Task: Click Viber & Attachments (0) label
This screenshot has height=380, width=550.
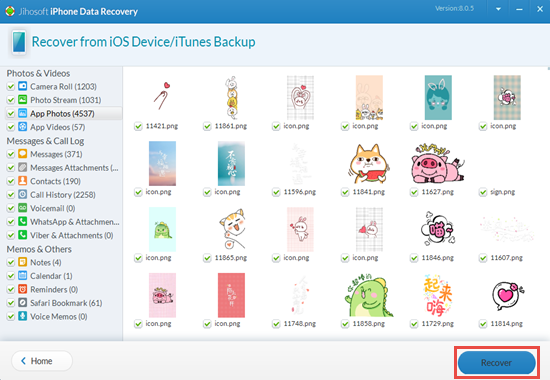Action: pos(72,235)
